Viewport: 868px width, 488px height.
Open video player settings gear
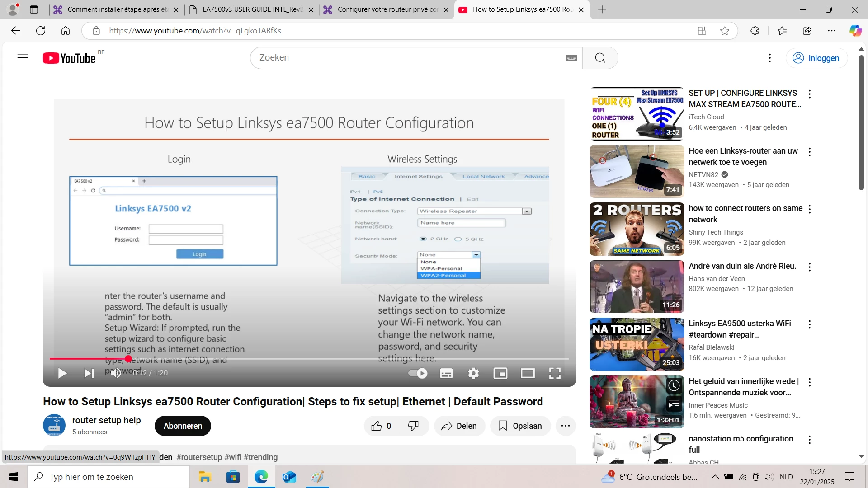click(473, 373)
